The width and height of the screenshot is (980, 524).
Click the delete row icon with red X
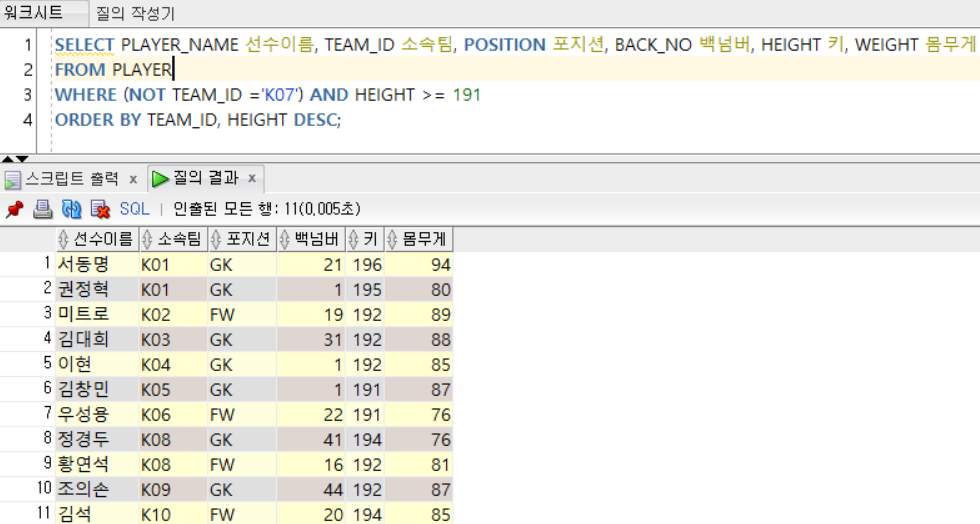pyautogui.click(x=100, y=209)
